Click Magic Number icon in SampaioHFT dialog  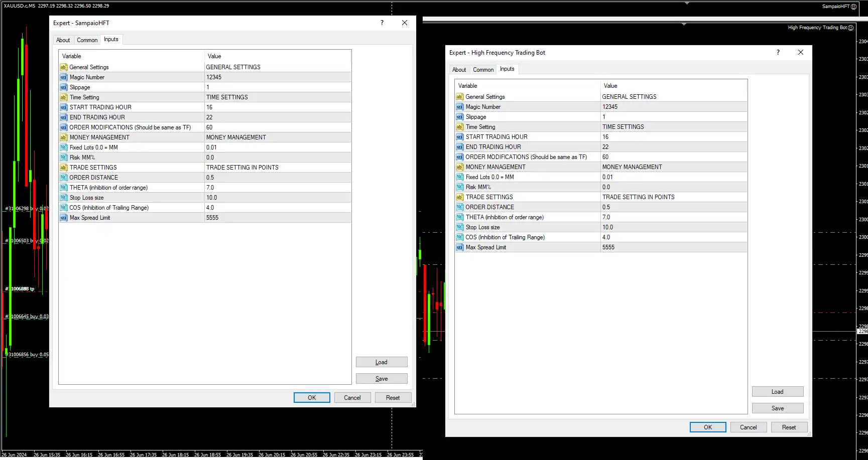click(63, 77)
